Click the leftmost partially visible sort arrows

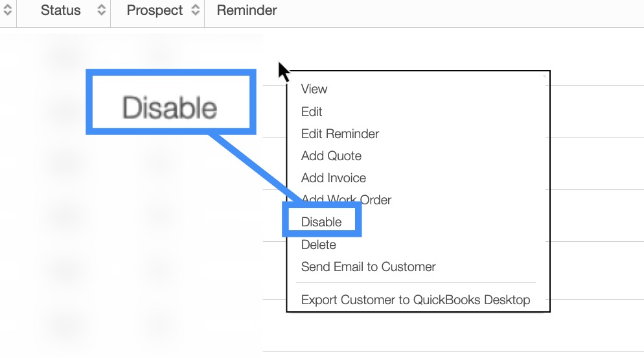tap(7, 10)
